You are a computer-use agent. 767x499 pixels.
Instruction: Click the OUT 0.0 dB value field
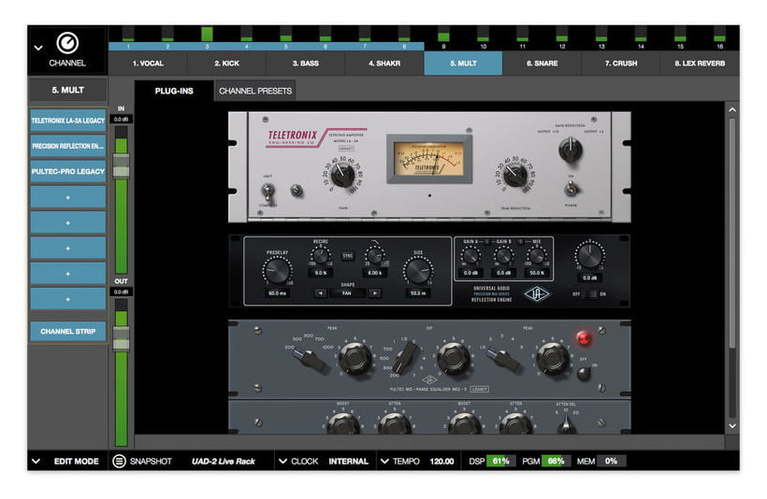[x=121, y=292]
